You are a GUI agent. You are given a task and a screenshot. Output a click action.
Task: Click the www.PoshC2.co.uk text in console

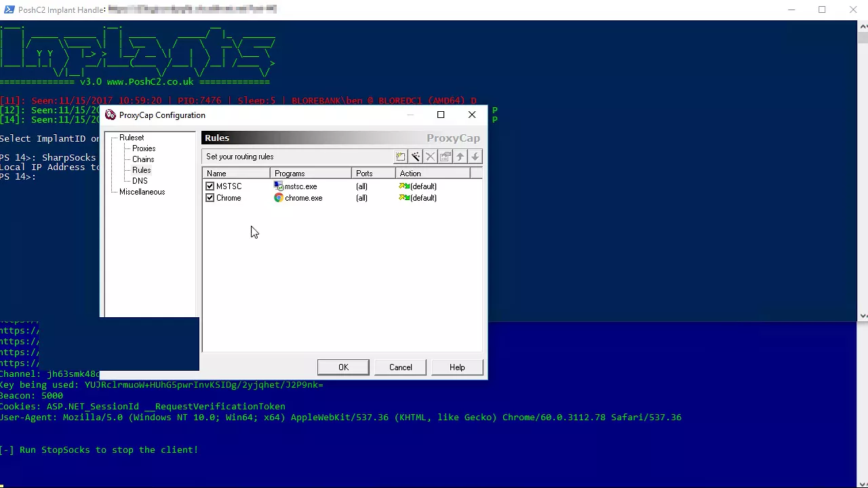pos(150,82)
